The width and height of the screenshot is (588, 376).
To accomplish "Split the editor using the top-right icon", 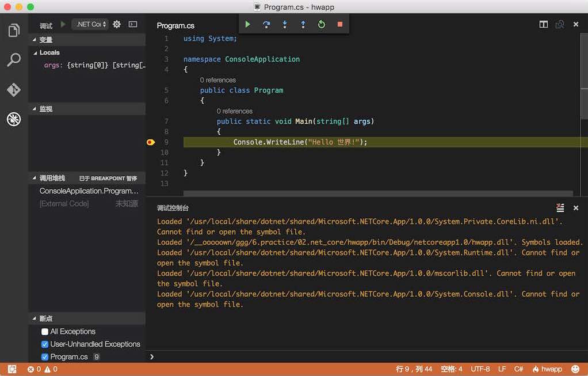I will coord(543,25).
